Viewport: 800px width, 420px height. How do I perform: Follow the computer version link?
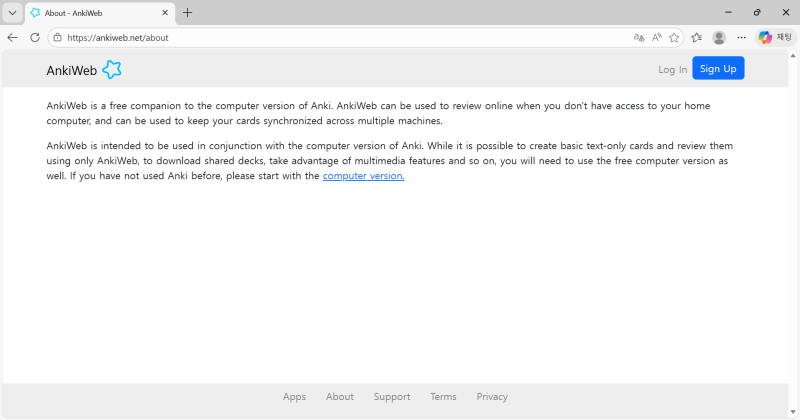point(363,176)
